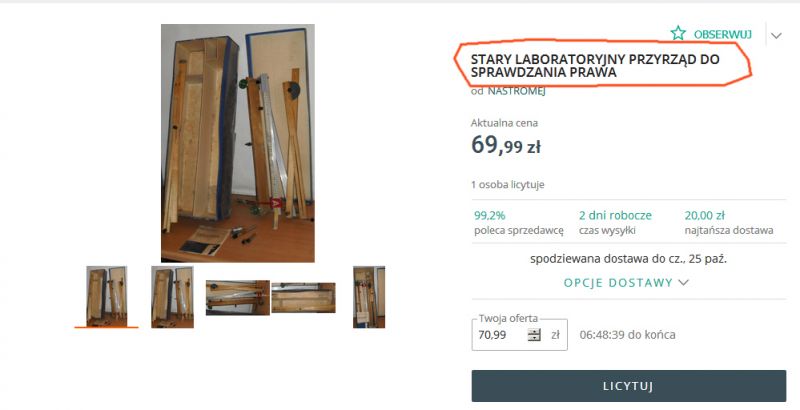The width and height of the screenshot is (800, 410).
Task: Click the 2 dni robocze shipping time
Action: click(x=615, y=215)
